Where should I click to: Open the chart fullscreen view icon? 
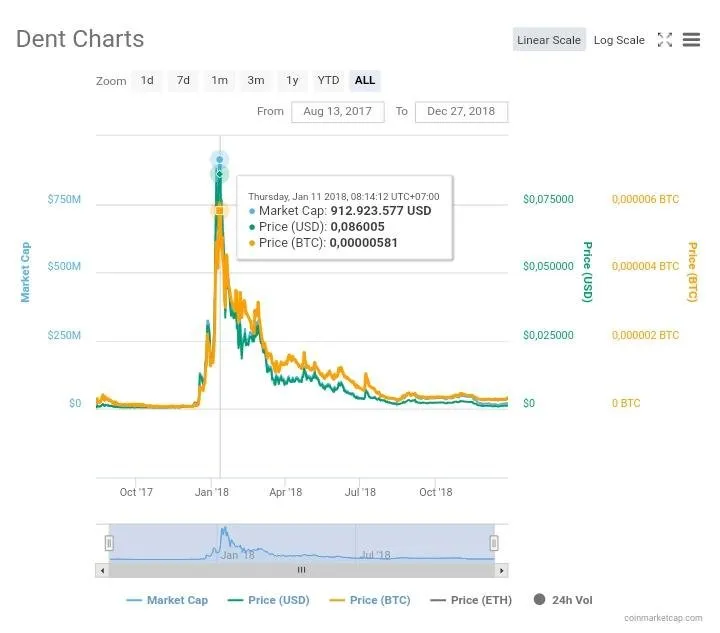(664, 40)
